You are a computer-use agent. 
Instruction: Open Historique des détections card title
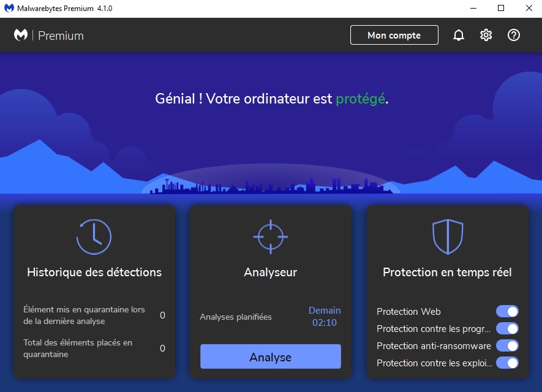(94, 272)
